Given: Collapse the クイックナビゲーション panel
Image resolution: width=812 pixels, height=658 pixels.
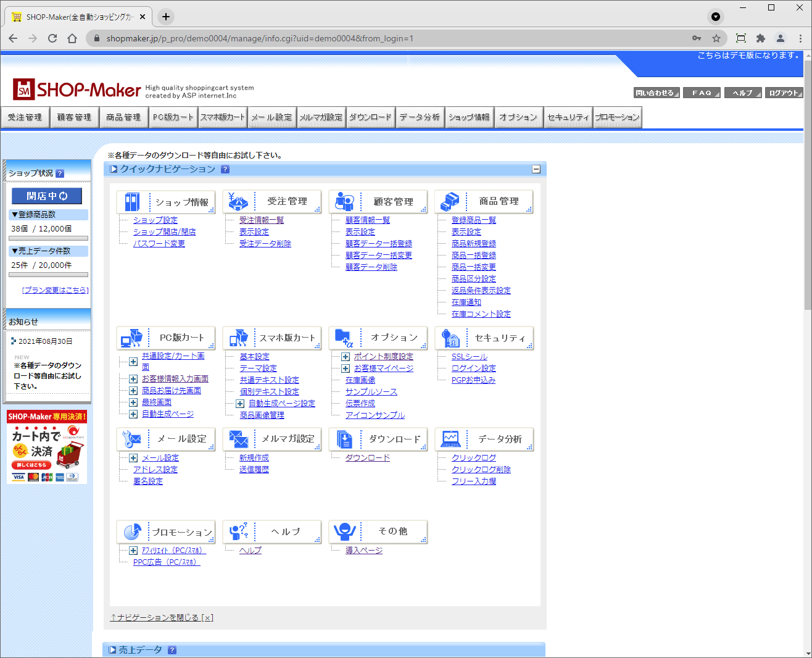Looking at the screenshot, I should point(536,169).
